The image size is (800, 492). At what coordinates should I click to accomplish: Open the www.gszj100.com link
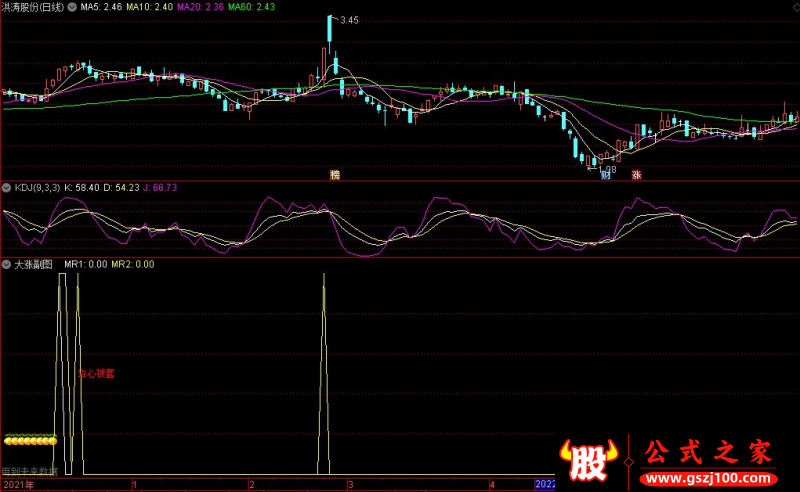[709, 479]
